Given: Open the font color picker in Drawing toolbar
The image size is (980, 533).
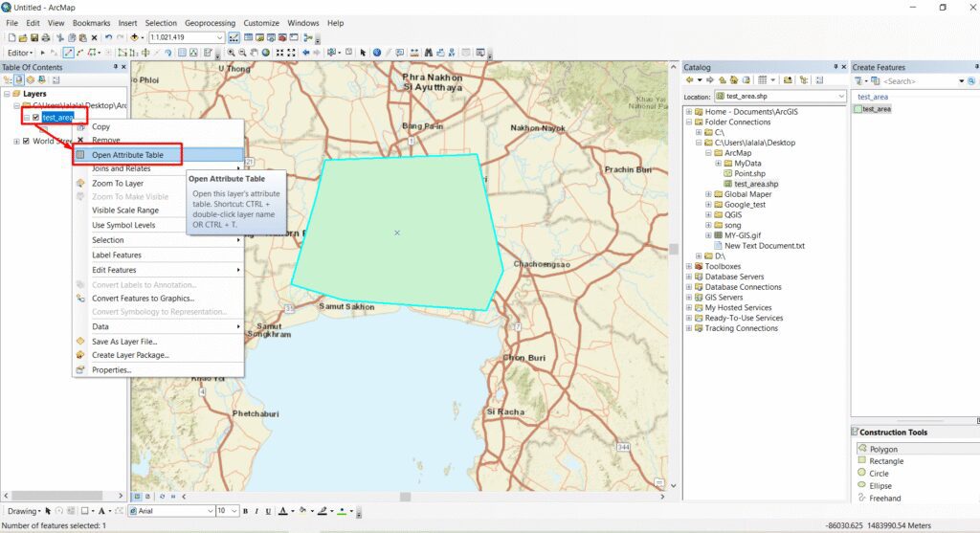Looking at the screenshot, I should pyautogui.click(x=293, y=511).
